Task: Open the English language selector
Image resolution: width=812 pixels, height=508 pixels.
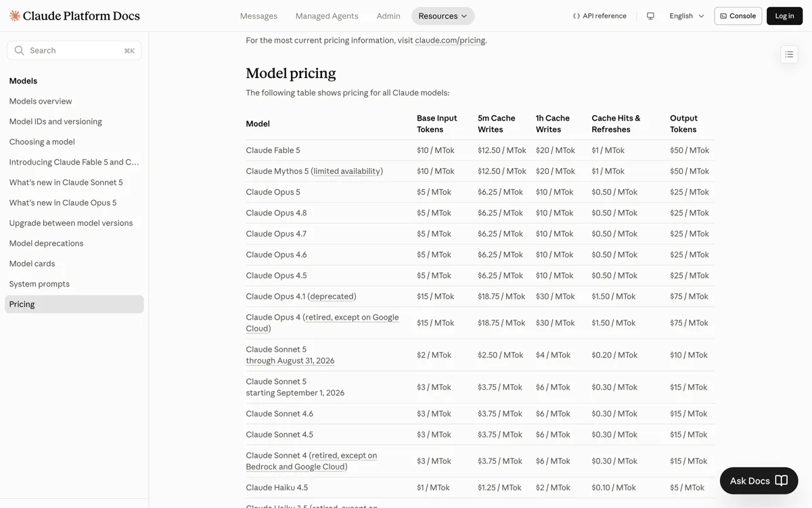Action: click(687, 16)
